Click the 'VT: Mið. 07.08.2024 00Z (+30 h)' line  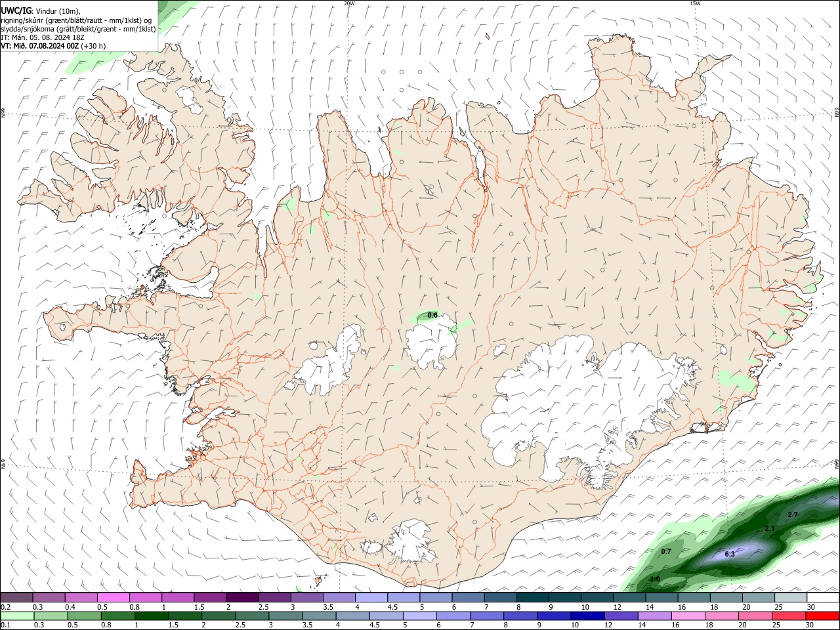(53, 46)
